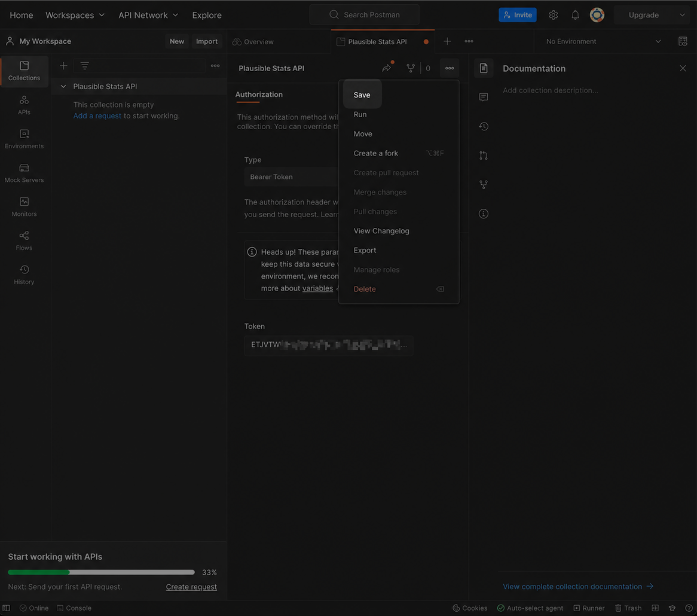Image resolution: width=697 pixels, height=616 pixels.
Task: Open the No Environment selector
Action: tap(604, 41)
